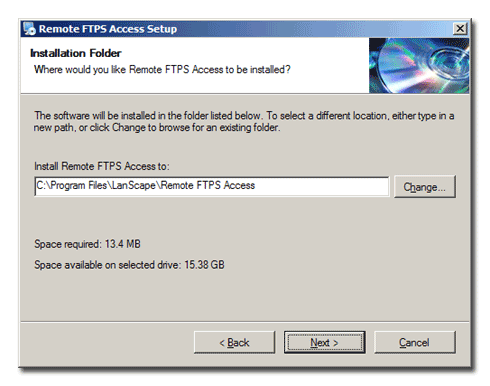This screenshot has height=386, width=490.
Task: Click the 'Installation Folder' heading
Action: tap(76, 53)
